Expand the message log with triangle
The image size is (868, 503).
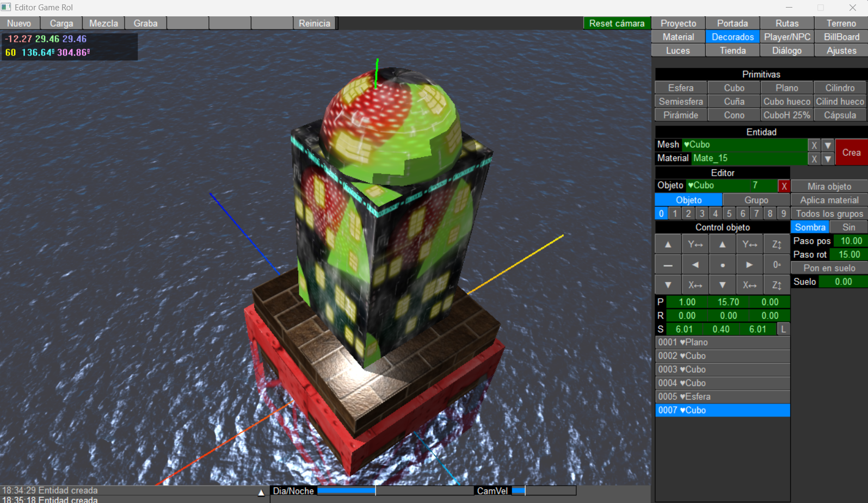point(261,493)
